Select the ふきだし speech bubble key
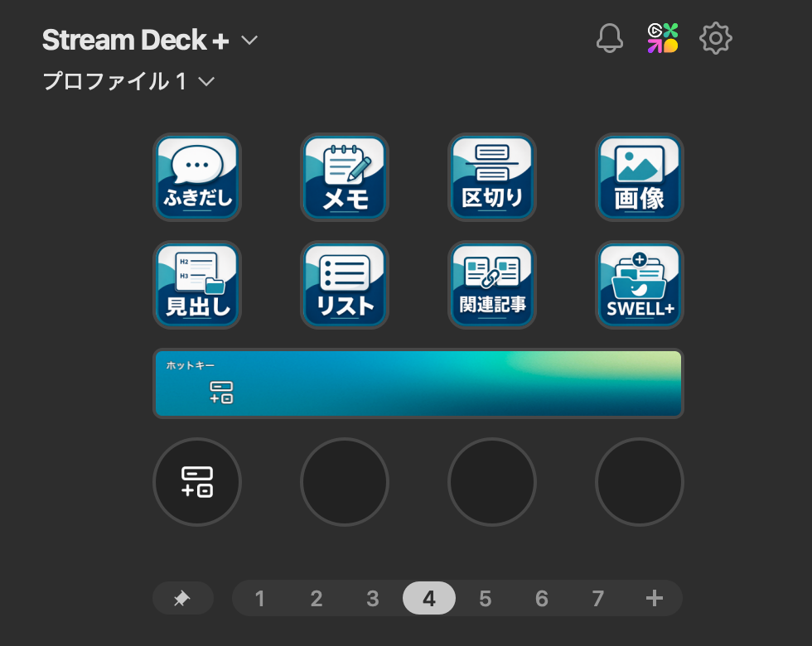Image resolution: width=812 pixels, height=646 pixels. (197, 177)
